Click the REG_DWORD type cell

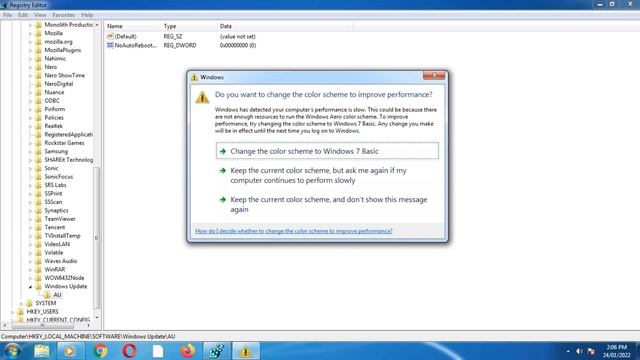[x=180, y=45]
